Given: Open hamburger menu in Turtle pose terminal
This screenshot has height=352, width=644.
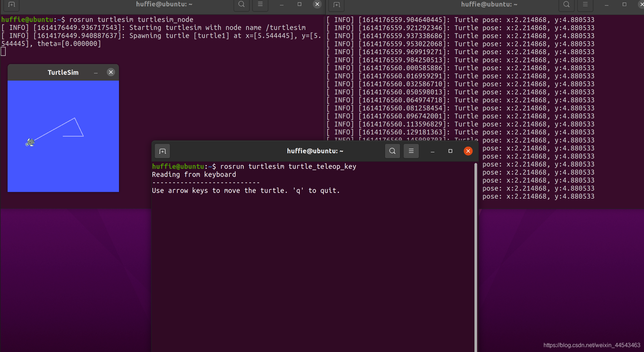Looking at the screenshot, I should tap(585, 4).
